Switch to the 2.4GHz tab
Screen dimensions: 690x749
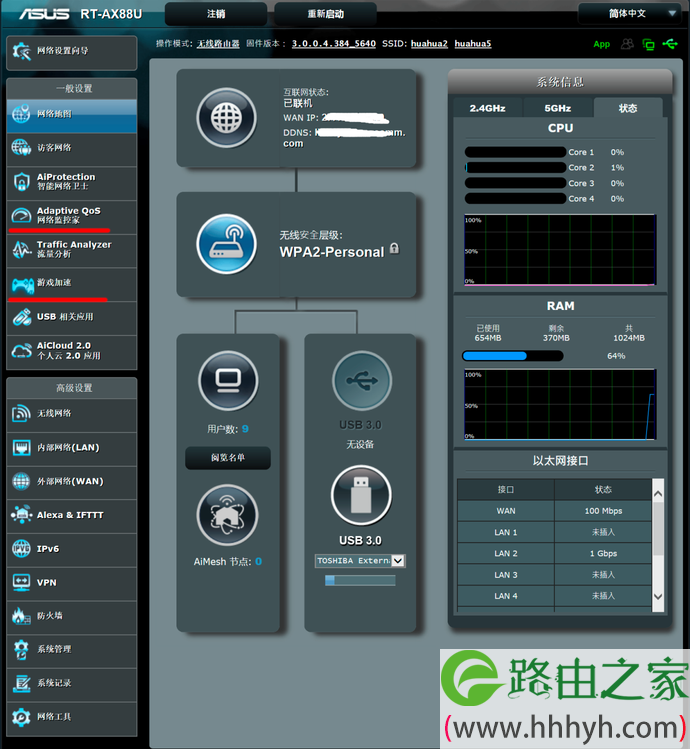coord(487,108)
